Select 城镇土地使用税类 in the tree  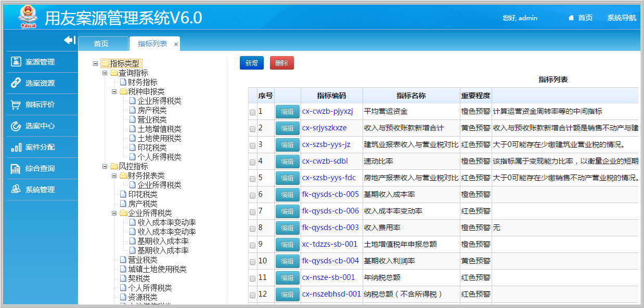coord(157,269)
